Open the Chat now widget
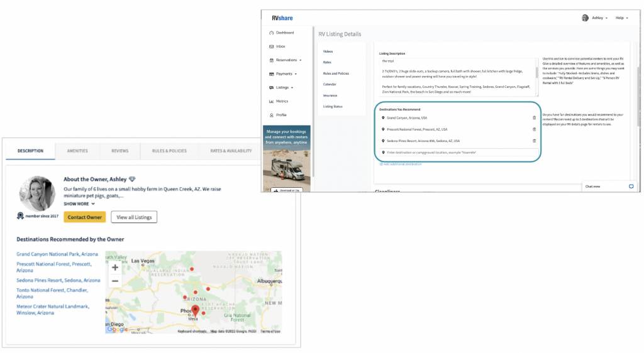The image size is (644, 353). point(609,187)
